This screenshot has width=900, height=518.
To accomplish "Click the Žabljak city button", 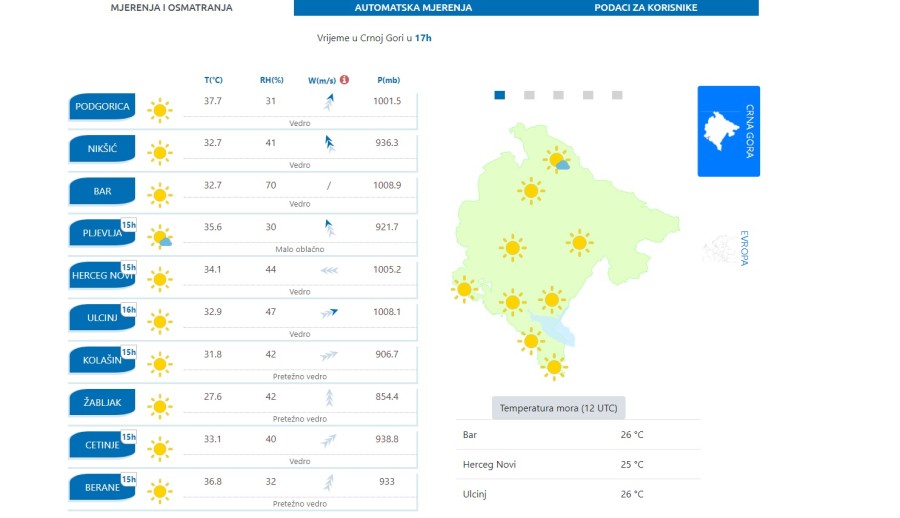I will click(102, 404).
